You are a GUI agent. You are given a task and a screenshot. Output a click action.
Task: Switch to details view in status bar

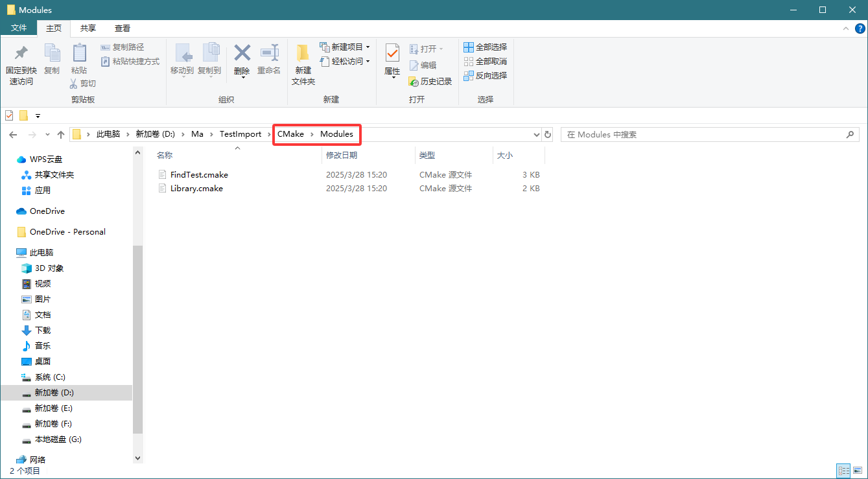843,471
